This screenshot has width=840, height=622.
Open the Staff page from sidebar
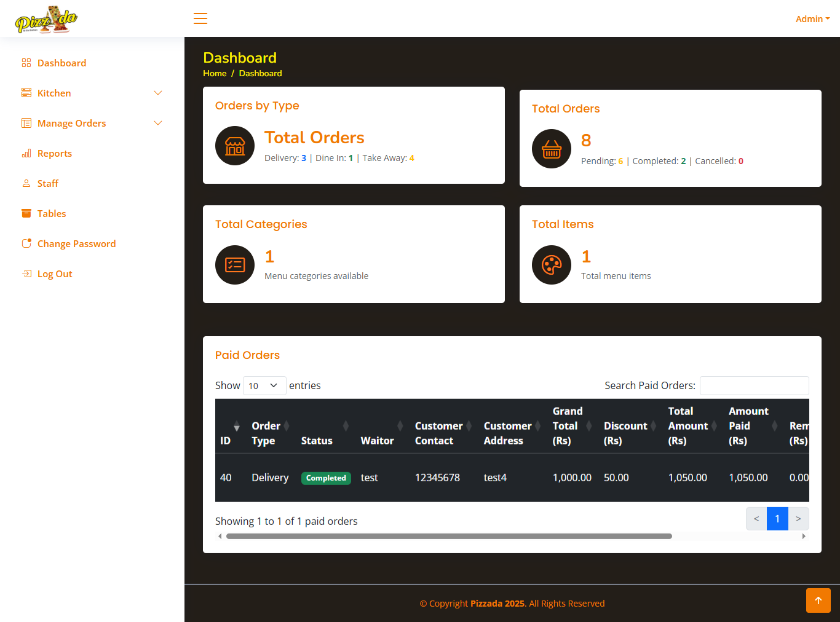(x=47, y=184)
